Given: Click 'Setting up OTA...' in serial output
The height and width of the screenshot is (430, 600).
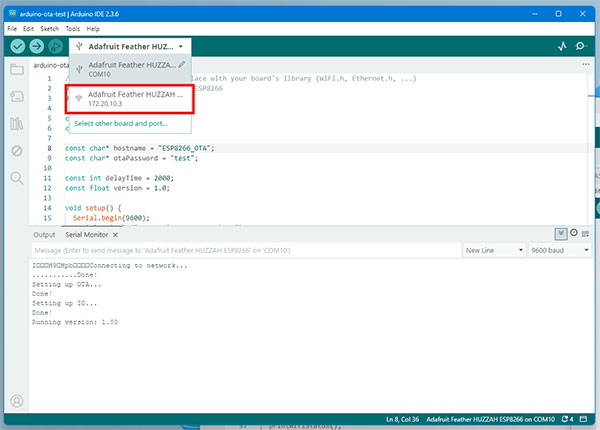Looking at the screenshot, I should [67, 284].
